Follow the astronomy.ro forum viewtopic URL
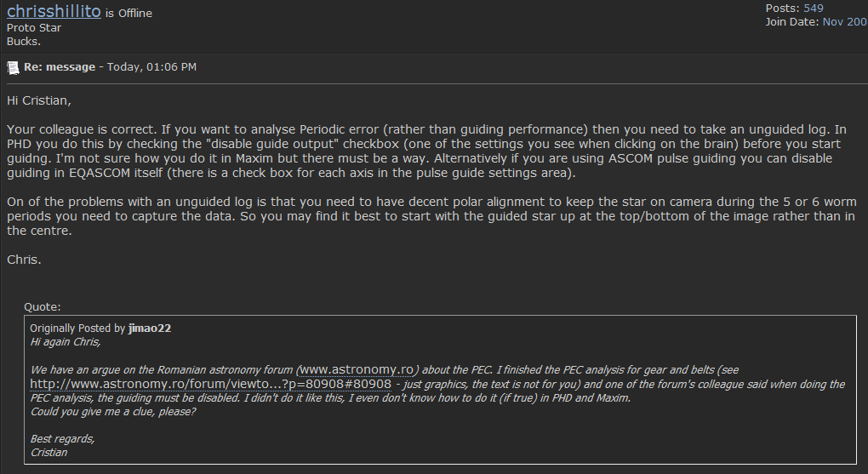 click(x=210, y=384)
